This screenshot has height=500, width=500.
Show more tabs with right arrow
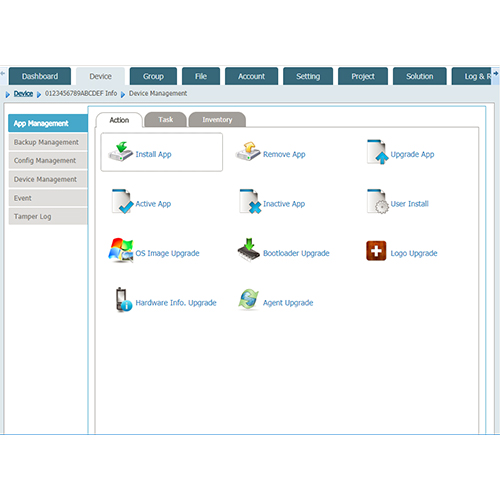pyautogui.click(x=496, y=73)
